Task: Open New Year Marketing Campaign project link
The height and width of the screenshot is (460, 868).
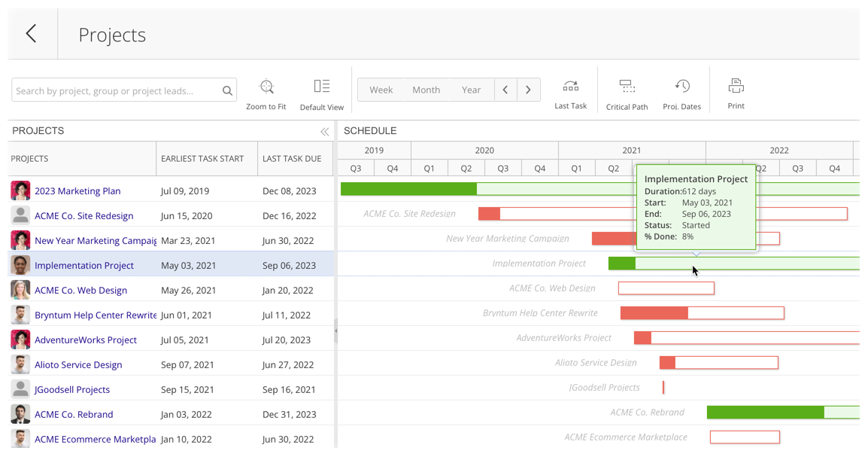Action: point(96,240)
